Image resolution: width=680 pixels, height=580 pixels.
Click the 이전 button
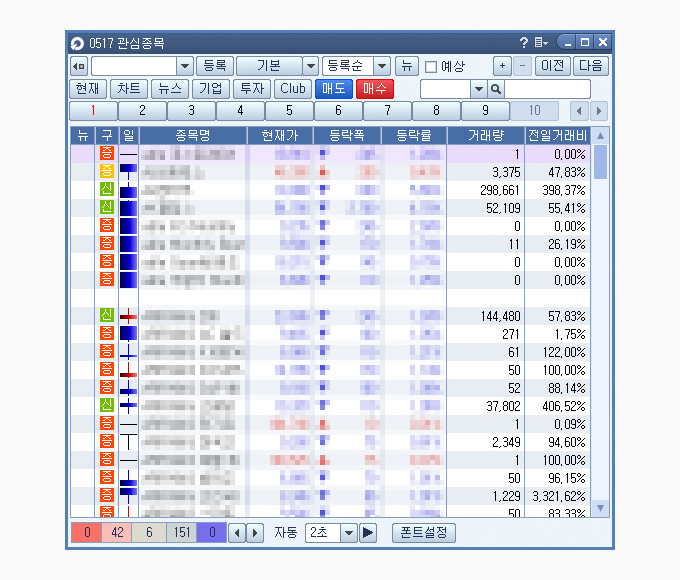coord(552,66)
